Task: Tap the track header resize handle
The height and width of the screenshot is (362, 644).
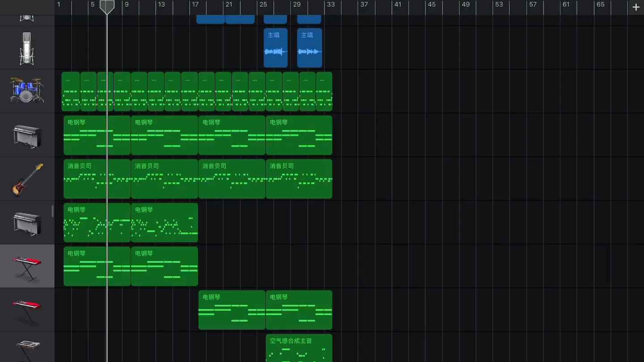Action: [53, 211]
